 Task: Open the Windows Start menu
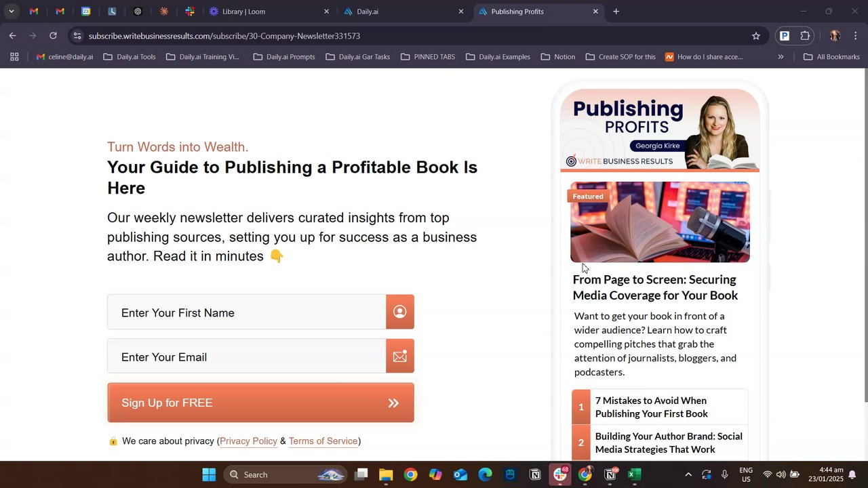209,474
